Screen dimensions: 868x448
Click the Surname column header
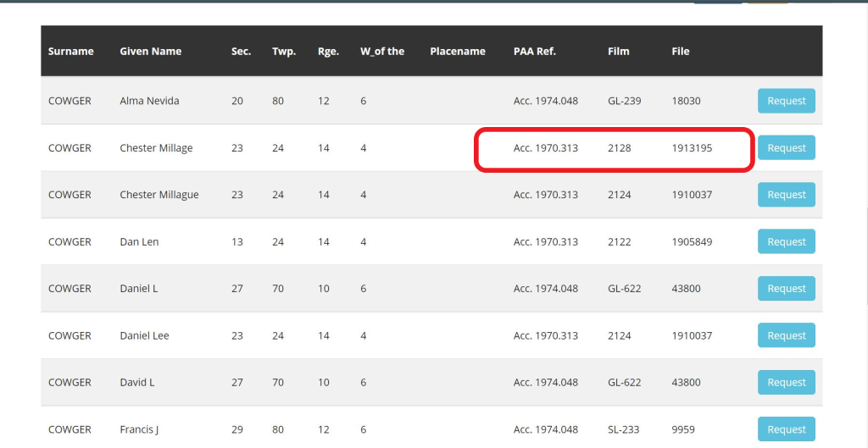click(x=71, y=52)
